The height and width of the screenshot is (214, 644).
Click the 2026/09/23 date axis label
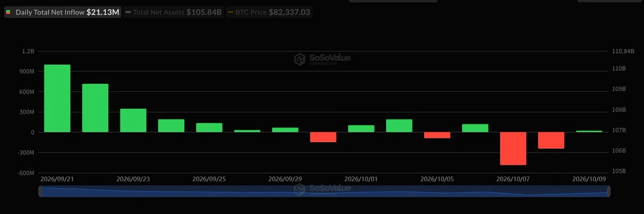[133, 180]
